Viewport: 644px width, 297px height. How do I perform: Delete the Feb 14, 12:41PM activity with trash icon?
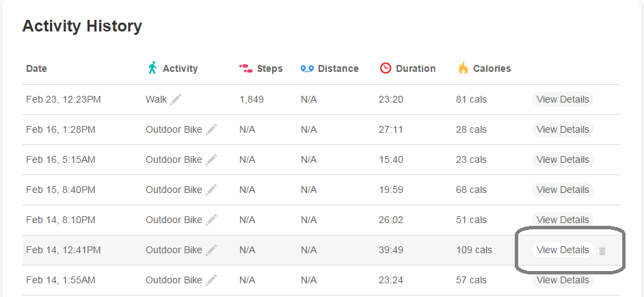(x=602, y=250)
